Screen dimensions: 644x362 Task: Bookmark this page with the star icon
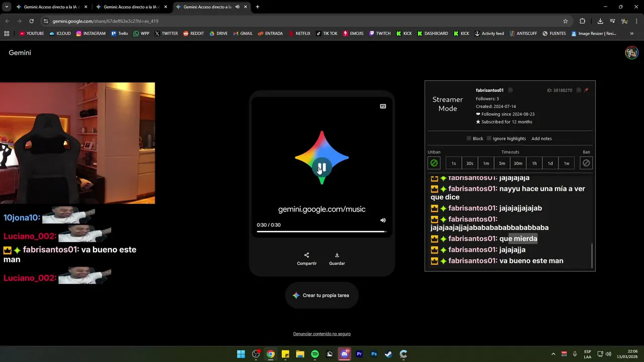[566, 21]
